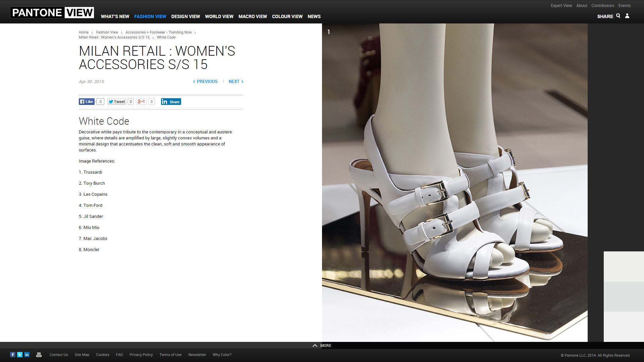The width and height of the screenshot is (644, 362).
Task: Open Why Color? in footer
Action: (222, 355)
